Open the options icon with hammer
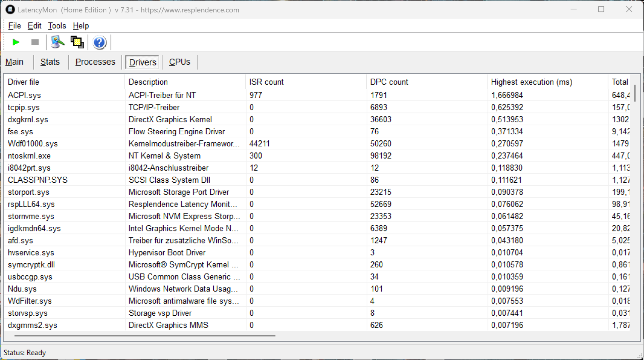This screenshot has width=644, height=360. tap(57, 42)
